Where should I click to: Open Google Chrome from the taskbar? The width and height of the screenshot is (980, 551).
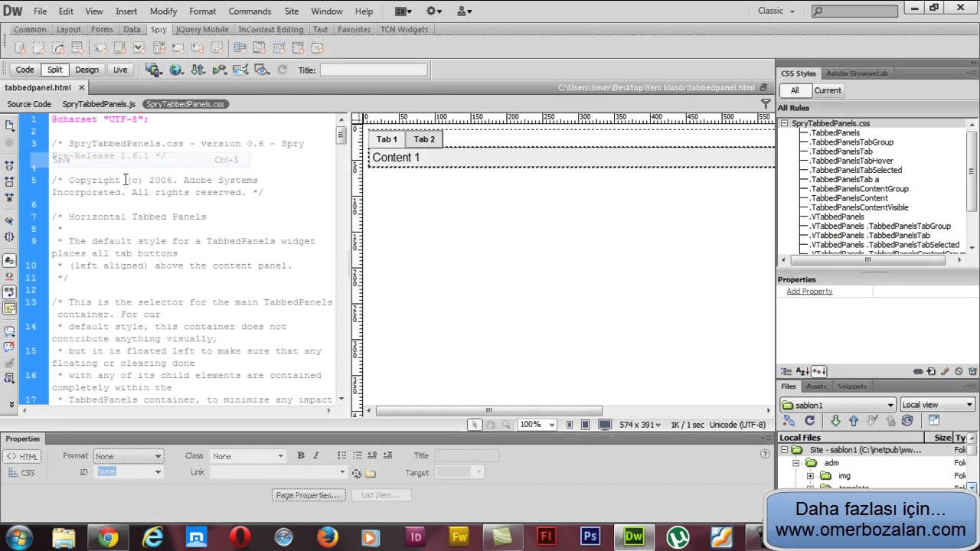pos(108,536)
